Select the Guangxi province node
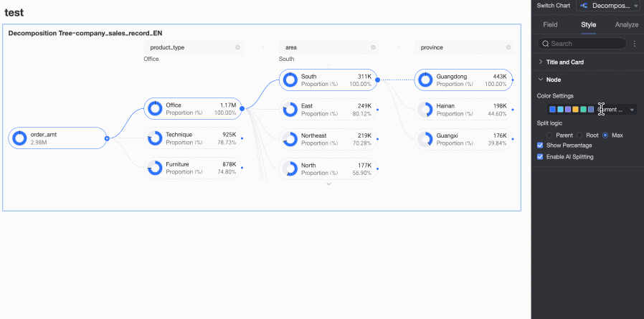Viewport: 644px width, 319px height. click(463, 139)
